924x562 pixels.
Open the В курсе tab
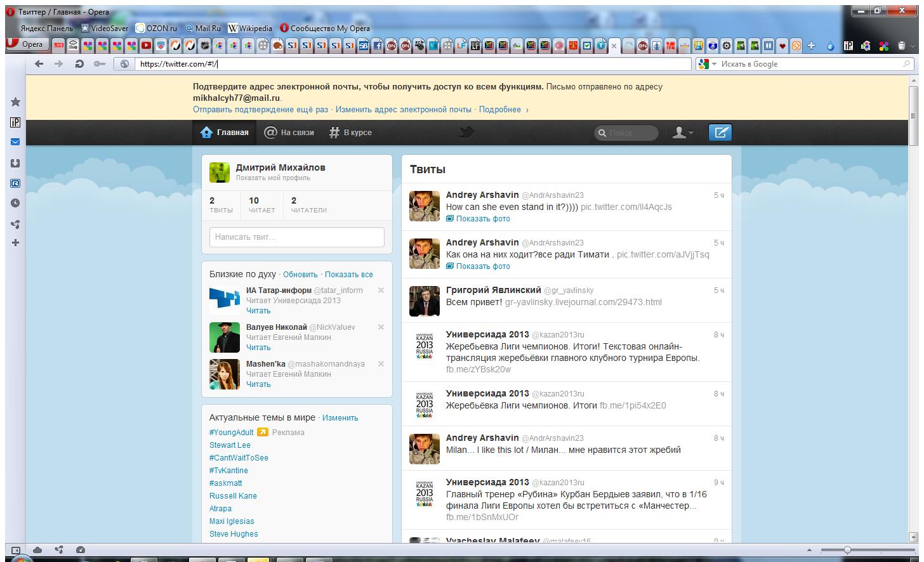click(350, 133)
